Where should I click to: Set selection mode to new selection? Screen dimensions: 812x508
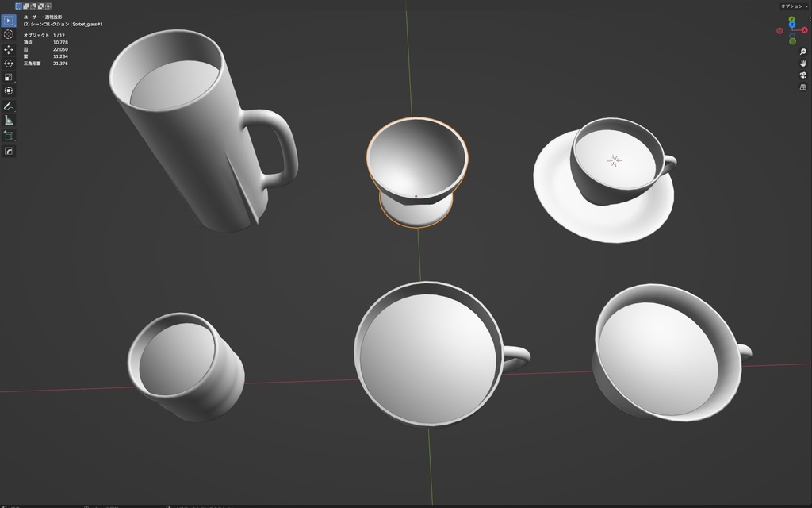[19, 6]
